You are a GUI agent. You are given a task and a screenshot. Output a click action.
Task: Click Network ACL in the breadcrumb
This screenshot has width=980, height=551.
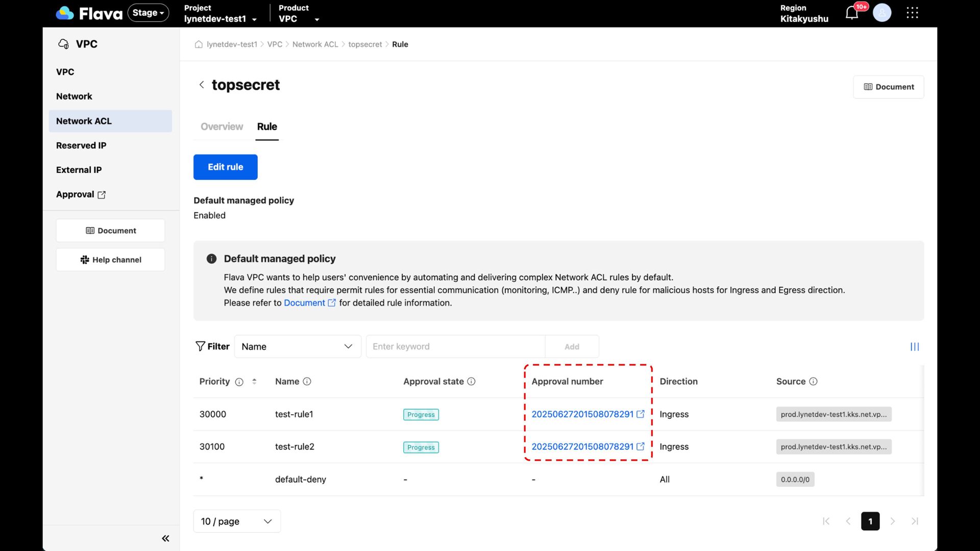point(315,44)
